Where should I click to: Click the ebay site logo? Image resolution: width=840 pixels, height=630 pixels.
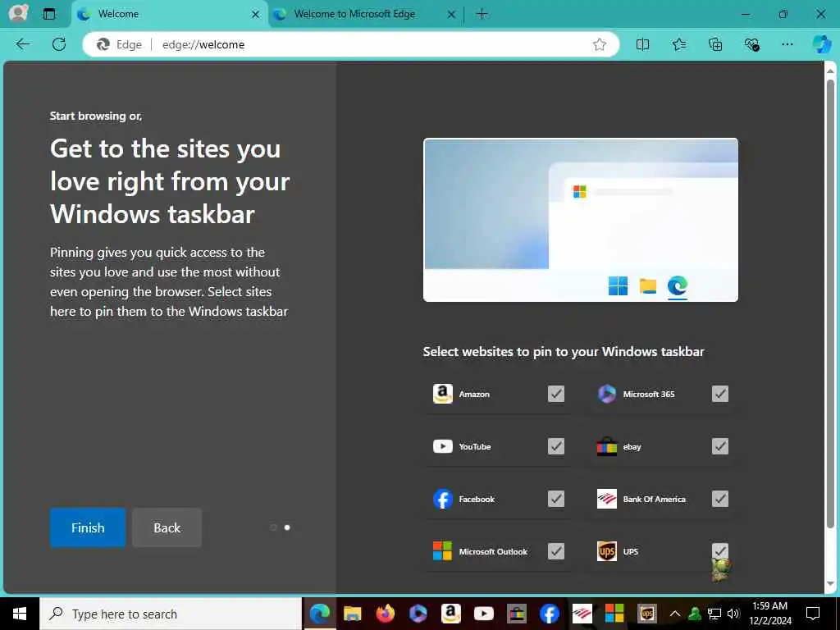pyautogui.click(x=607, y=446)
